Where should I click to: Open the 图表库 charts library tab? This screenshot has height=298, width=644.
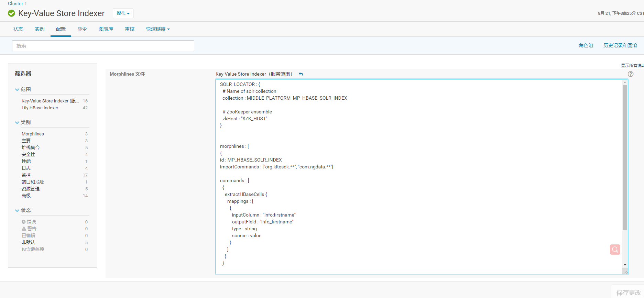tap(106, 29)
